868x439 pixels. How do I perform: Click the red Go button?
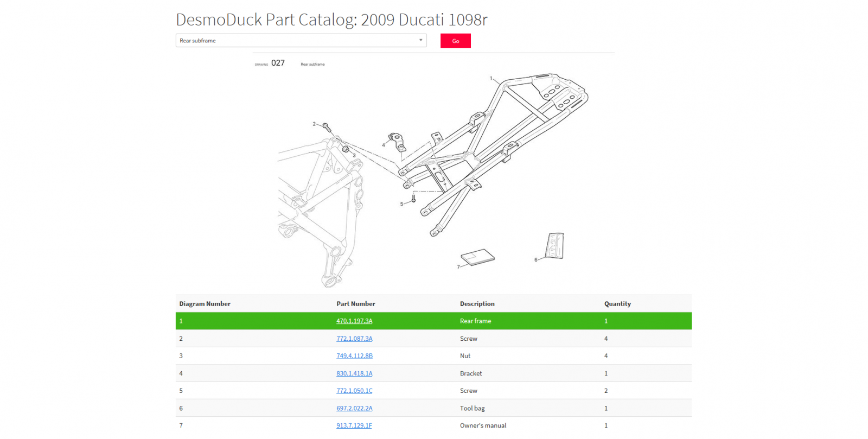(455, 41)
